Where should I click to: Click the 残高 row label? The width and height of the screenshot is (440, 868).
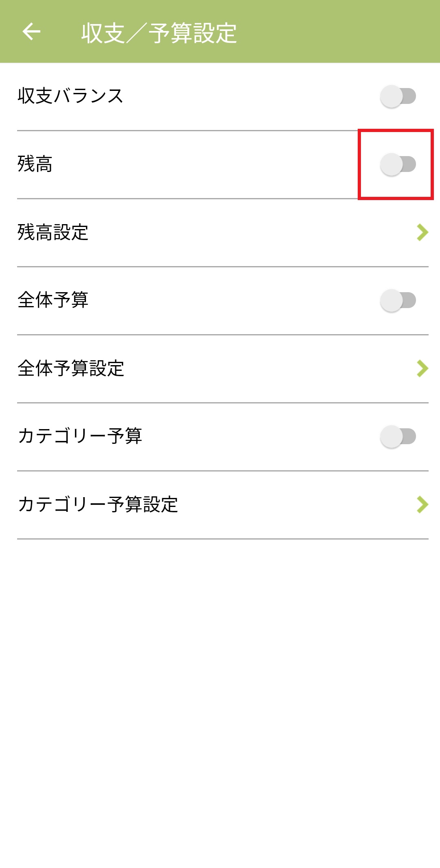tap(35, 164)
